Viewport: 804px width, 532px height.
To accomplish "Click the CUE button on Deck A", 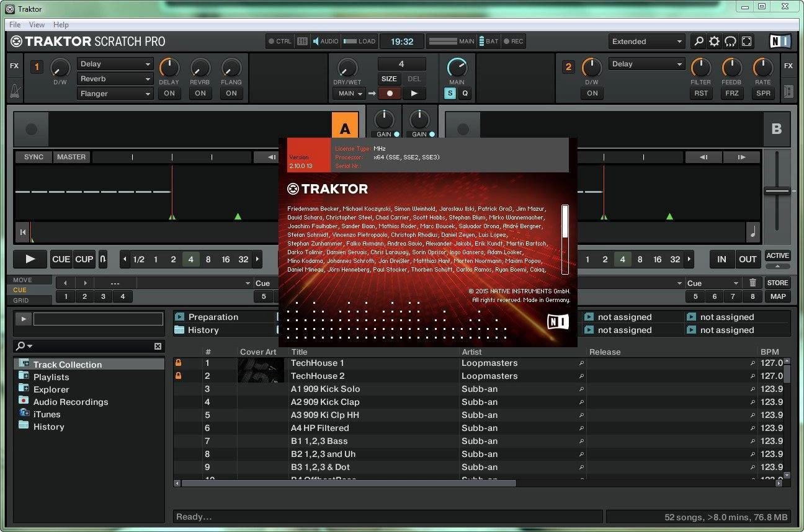I will 61,259.
